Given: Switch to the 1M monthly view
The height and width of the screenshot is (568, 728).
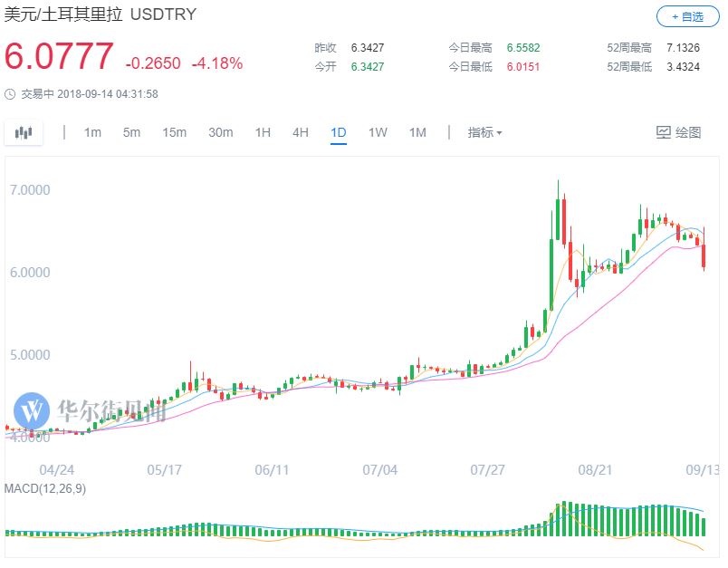Looking at the screenshot, I should click(417, 132).
